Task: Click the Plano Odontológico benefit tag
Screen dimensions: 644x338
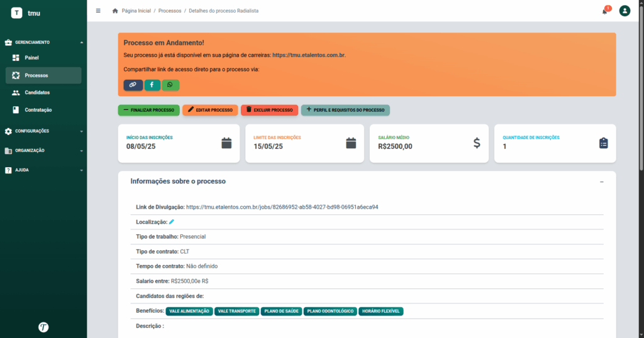Action: [x=330, y=312]
